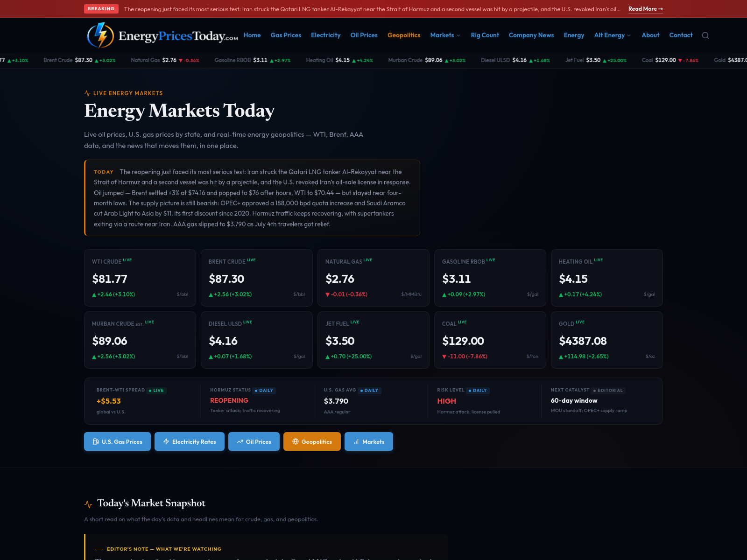Image resolution: width=747 pixels, height=560 pixels.
Task: Click the pulse icon beside Today's Market Snapshot
Action: [88, 504]
